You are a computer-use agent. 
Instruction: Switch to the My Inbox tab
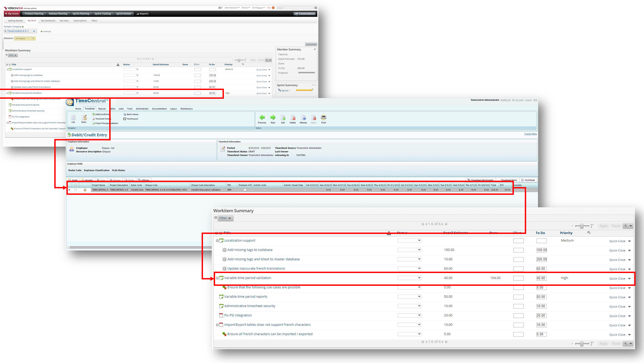(64, 21)
